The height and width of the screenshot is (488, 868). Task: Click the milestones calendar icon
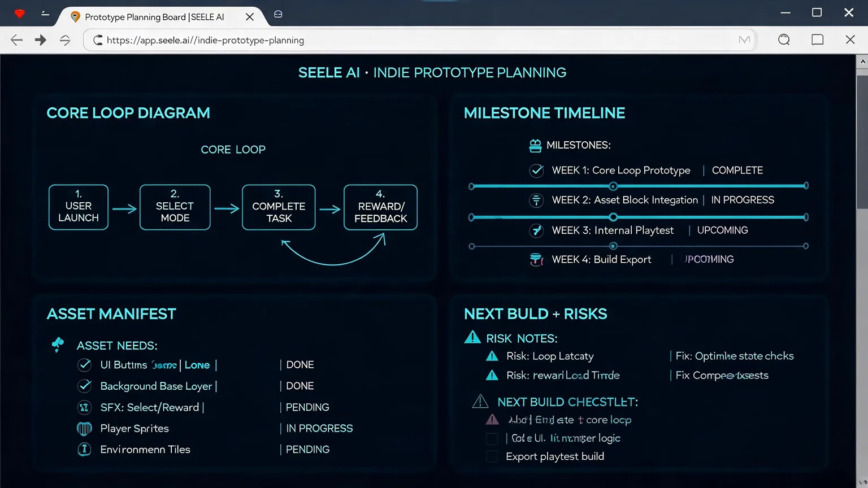[x=535, y=146]
